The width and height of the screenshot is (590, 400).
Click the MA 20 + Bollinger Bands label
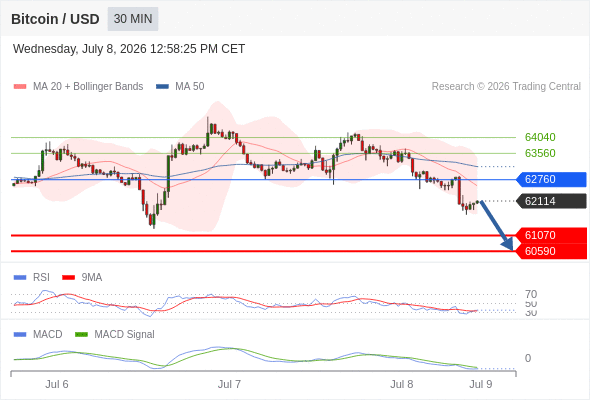coord(88,87)
